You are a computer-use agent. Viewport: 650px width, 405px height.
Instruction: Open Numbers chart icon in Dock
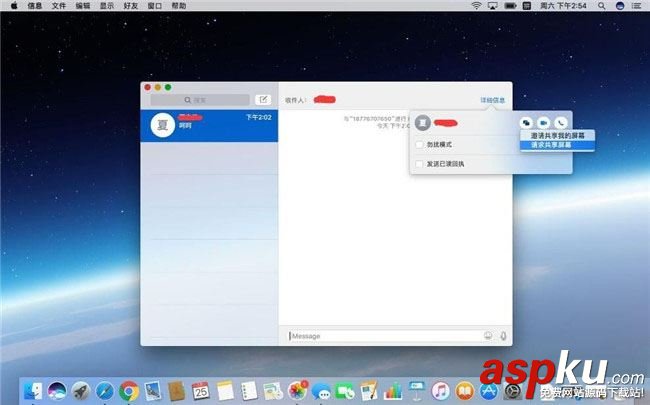393,391
